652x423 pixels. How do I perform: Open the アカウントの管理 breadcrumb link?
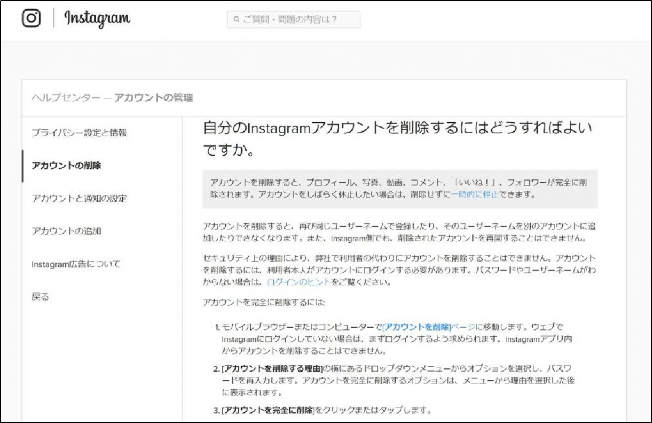(x=154, y=98)
